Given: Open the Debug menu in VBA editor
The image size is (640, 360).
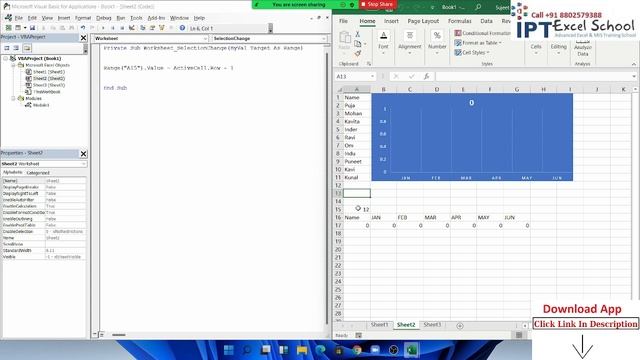Looking at the screenshot, I should click(x=104, y=18).
